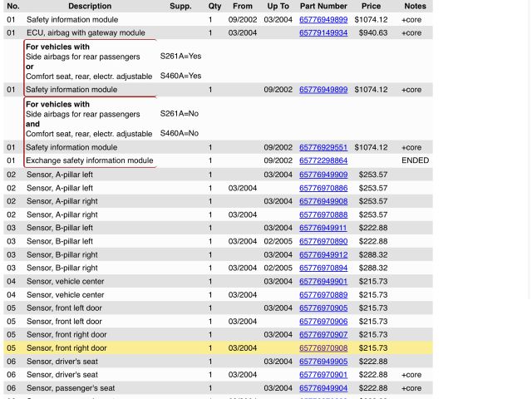
Task: Click the highlighted "Sensor, front right door" description
Action: (x=66, y=348)
